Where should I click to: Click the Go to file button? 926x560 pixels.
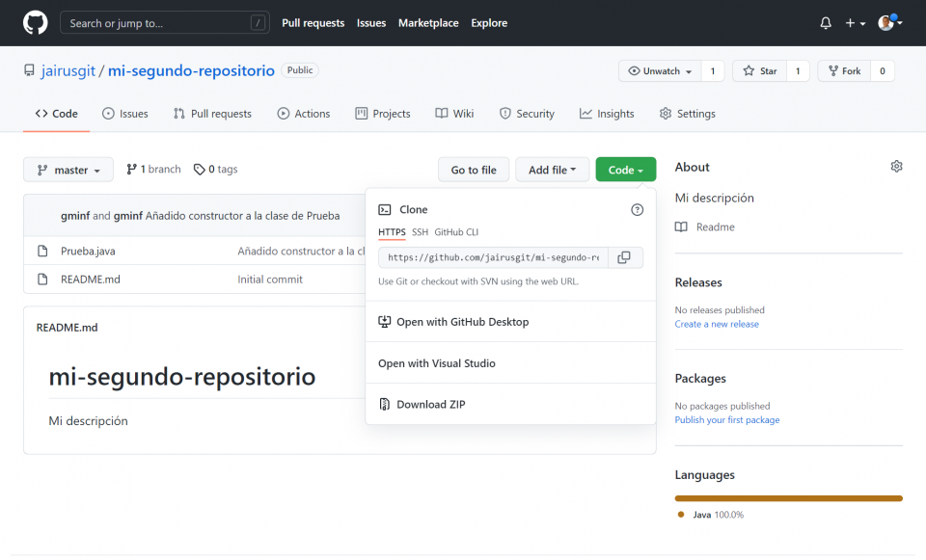point(474,170)
